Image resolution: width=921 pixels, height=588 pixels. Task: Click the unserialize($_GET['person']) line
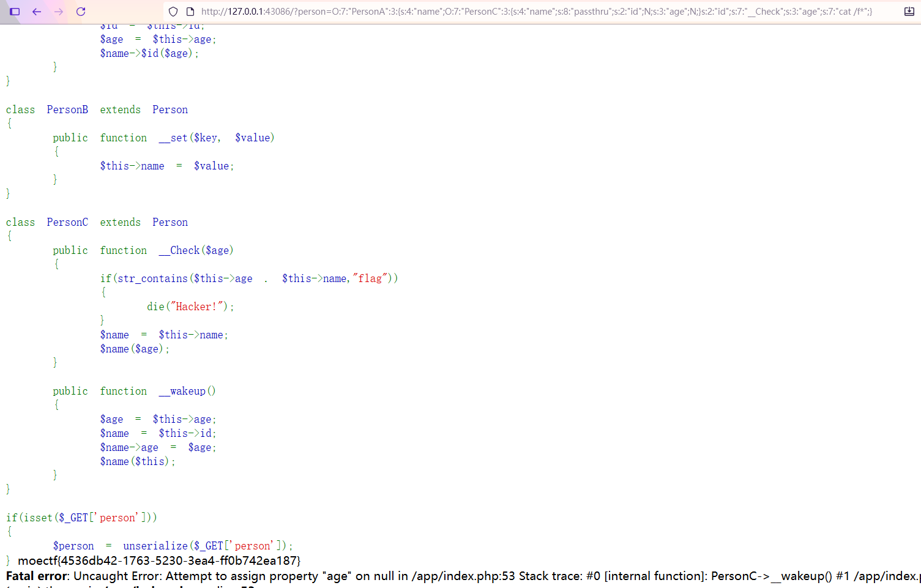click(x=173, y=546)
